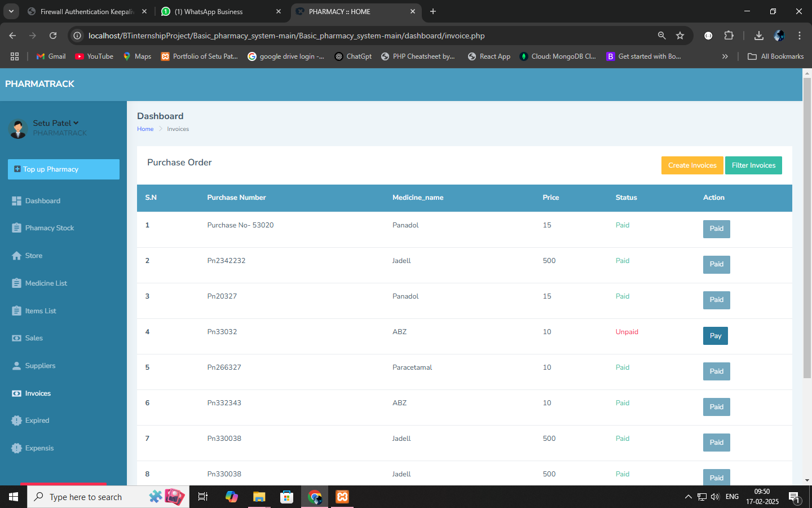The height and width of the screenshot is (508, 812).
Task: Click the Unpaid status text
Action: coord(626,332)
